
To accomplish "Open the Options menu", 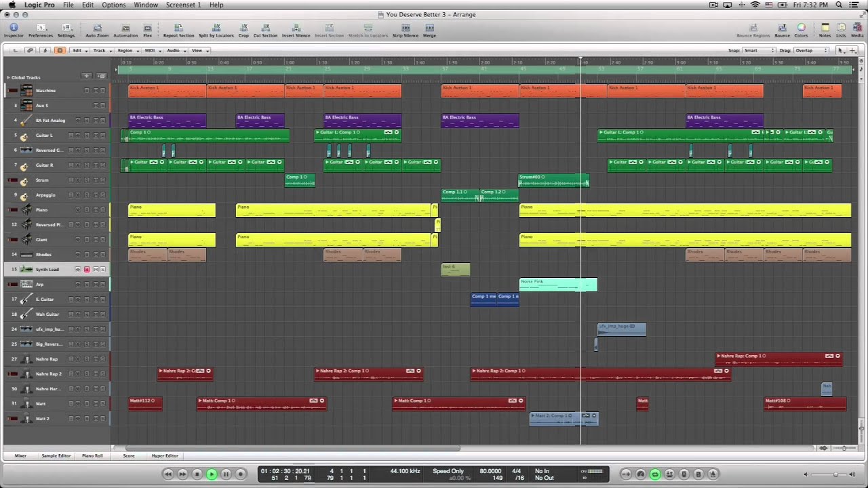I will click(x=113, y=5).
